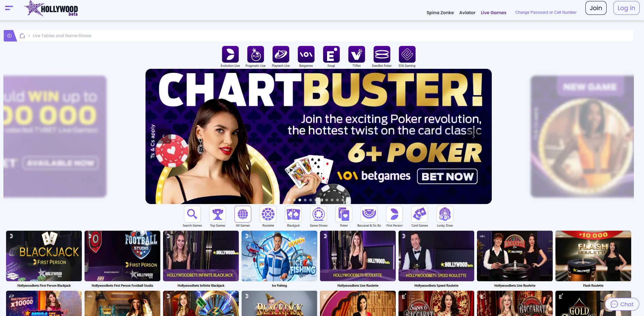The image size is (644, 316).
Task: Open the Evolution Live provider icon
Action: click(230, 54)
